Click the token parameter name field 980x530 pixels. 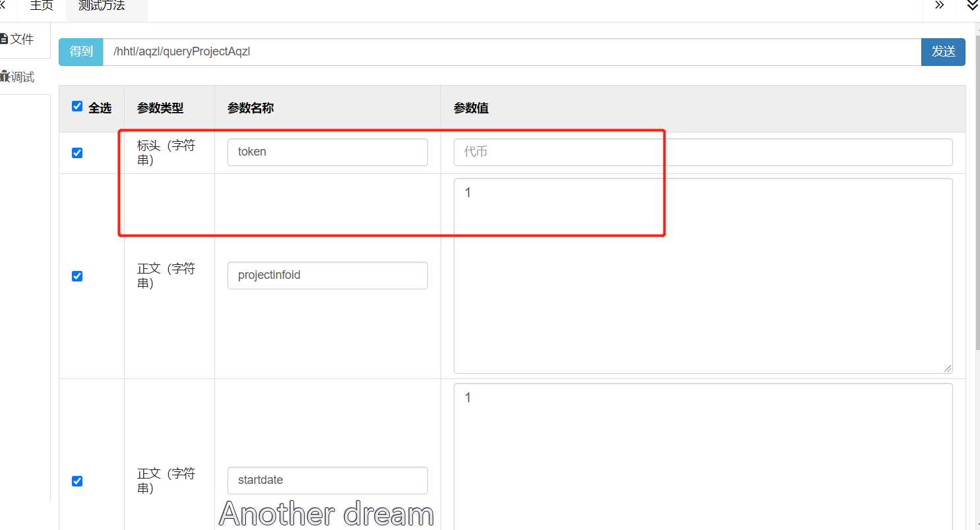coord(327,152)
